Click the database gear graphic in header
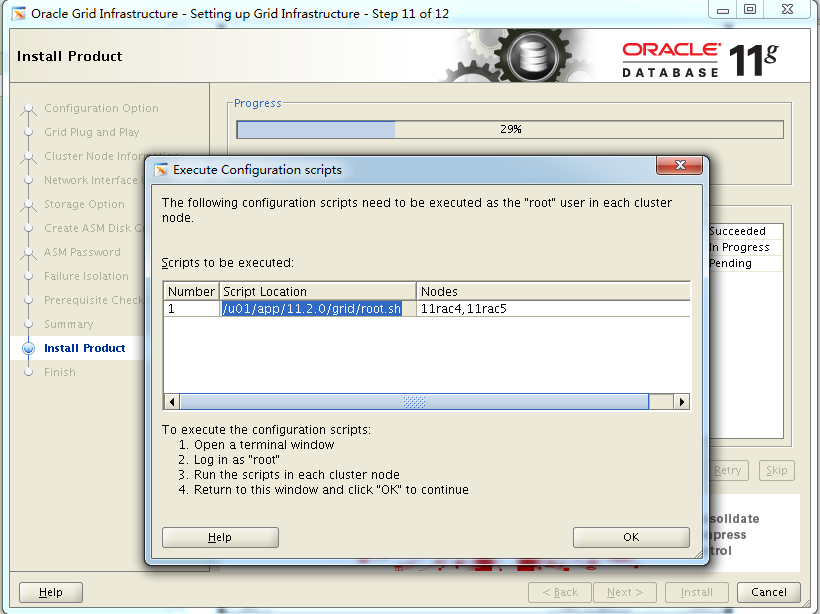The height and width of the screenshot is (614, 820). 531,55
